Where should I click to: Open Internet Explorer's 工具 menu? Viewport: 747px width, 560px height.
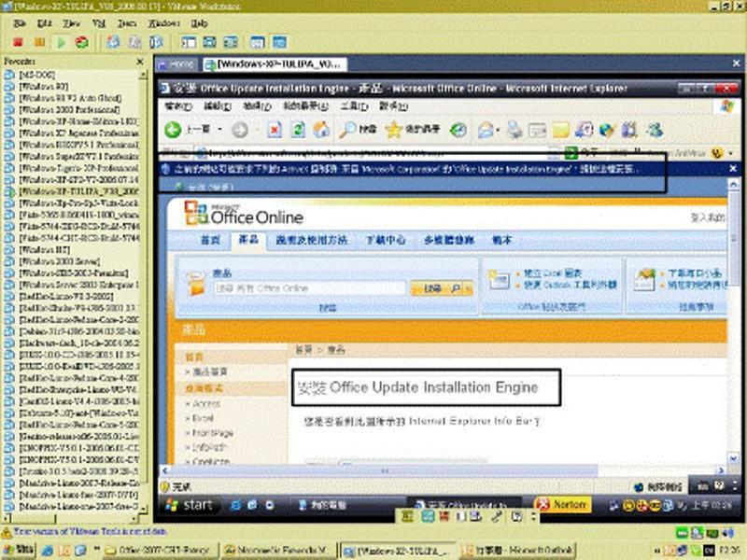(x=354, y=106)
